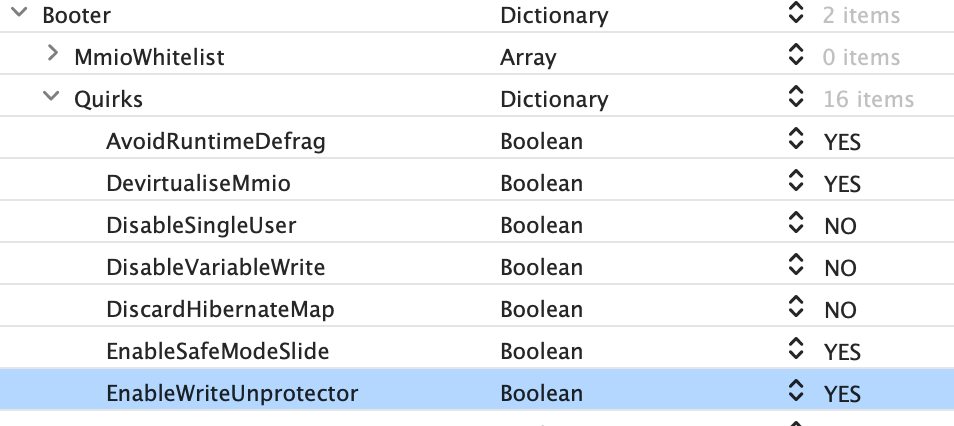Select the AvoidRuntimeDefrag key
The image size is (954, 426).
pyautogui.click(x=215, y=141)
